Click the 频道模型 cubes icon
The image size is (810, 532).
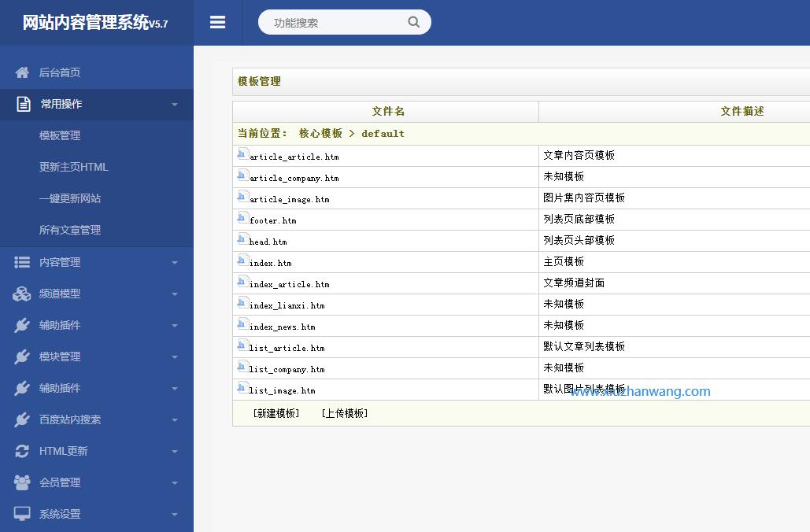pyautogui.click(x=22, y=294)
